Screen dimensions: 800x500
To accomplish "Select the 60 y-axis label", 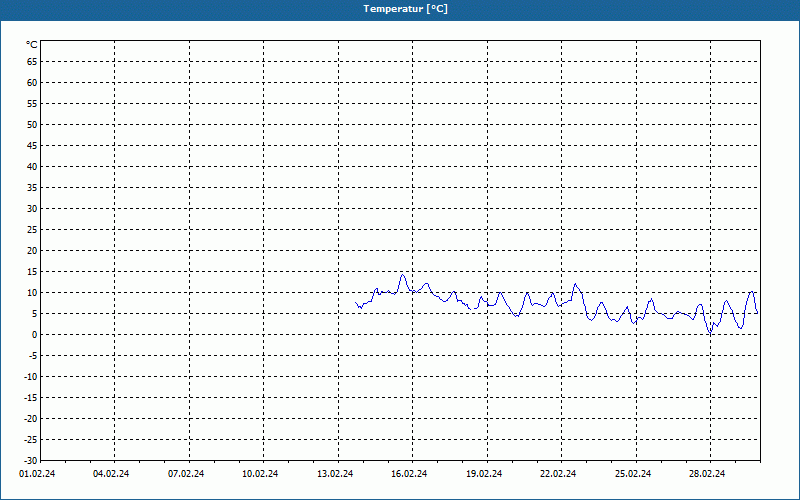I will [x=32, y=83].
